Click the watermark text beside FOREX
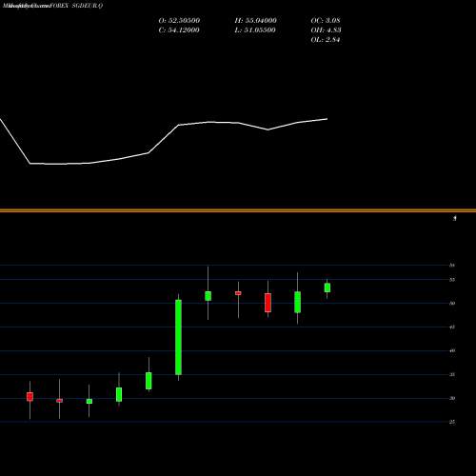The image size is (476, 476). [26, 6]
